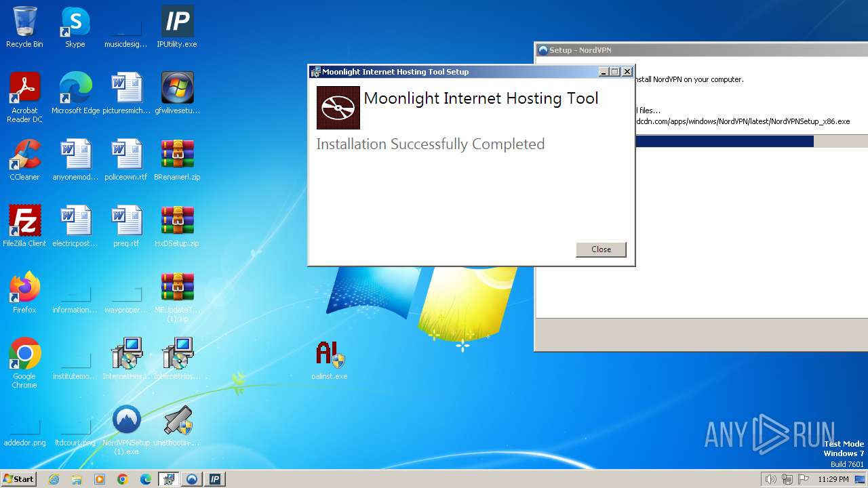Launch Chrome from the taskbar
This screenshot has height=488, width=868.
pyautogui.click(x=123, y=479)
